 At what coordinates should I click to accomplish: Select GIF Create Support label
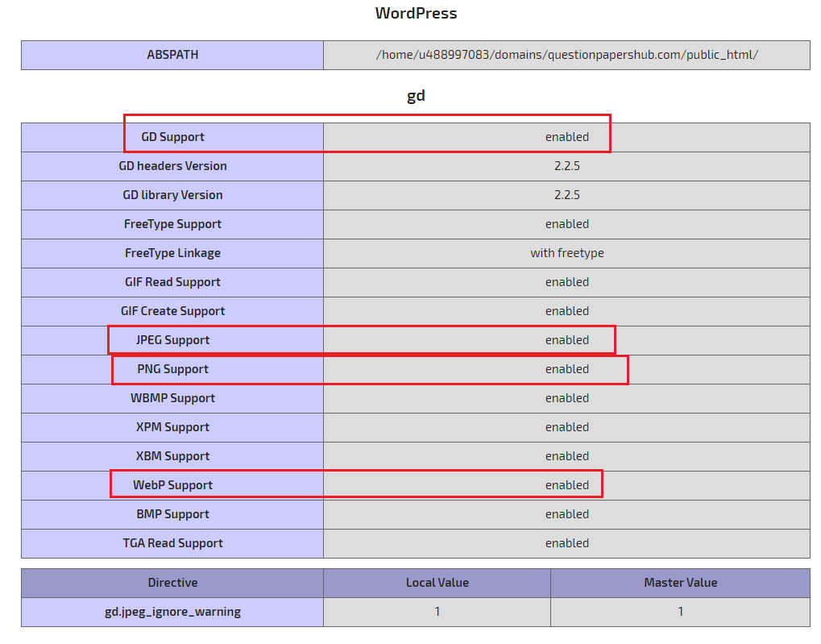click(x=172, y=311)
